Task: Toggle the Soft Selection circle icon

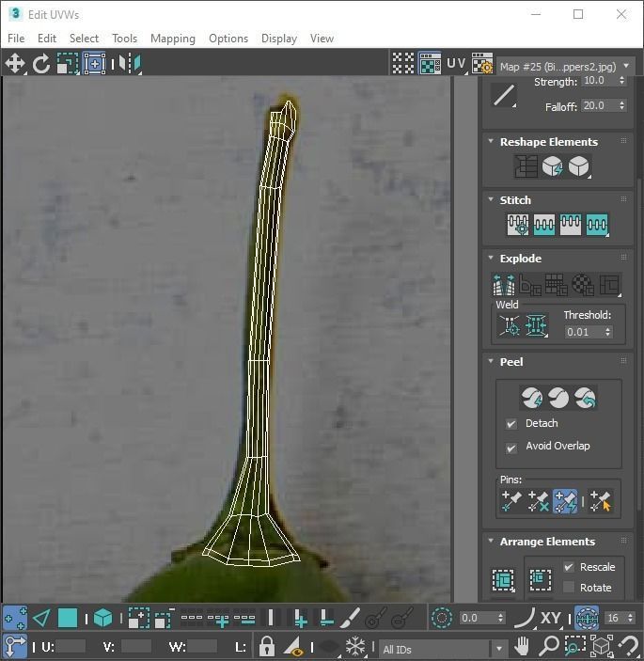Action: (x=442, y=619)
